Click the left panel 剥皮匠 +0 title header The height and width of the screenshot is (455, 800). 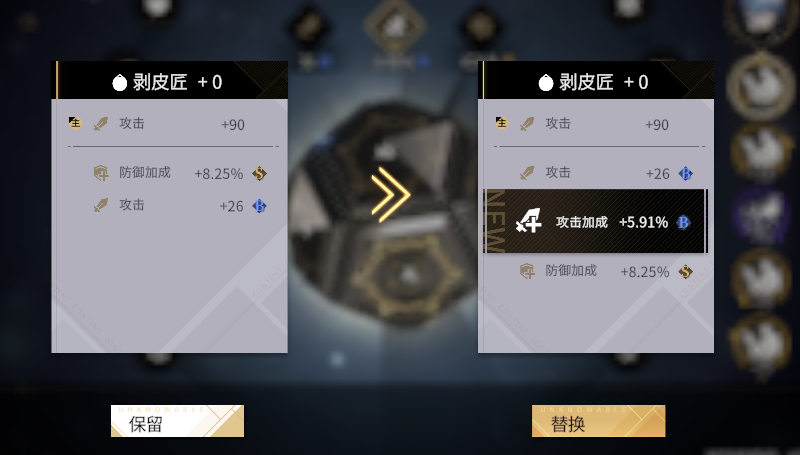pyautogui.click(x=170, y=80)
